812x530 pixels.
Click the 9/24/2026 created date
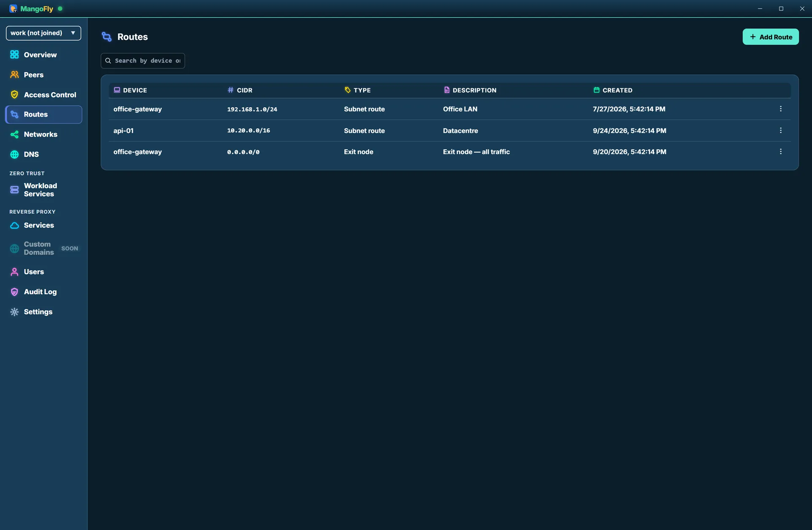[629, 131]
